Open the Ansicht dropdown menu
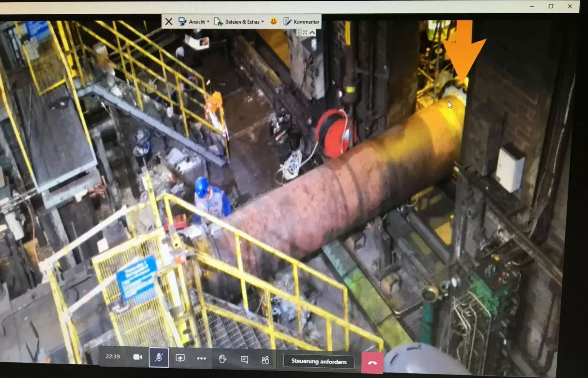Screen dimensions: 588x378 194,22
